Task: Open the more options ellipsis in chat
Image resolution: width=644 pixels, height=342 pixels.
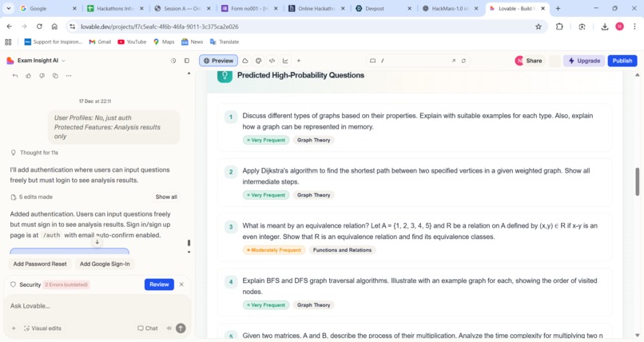Action: (x=69, y=76)
